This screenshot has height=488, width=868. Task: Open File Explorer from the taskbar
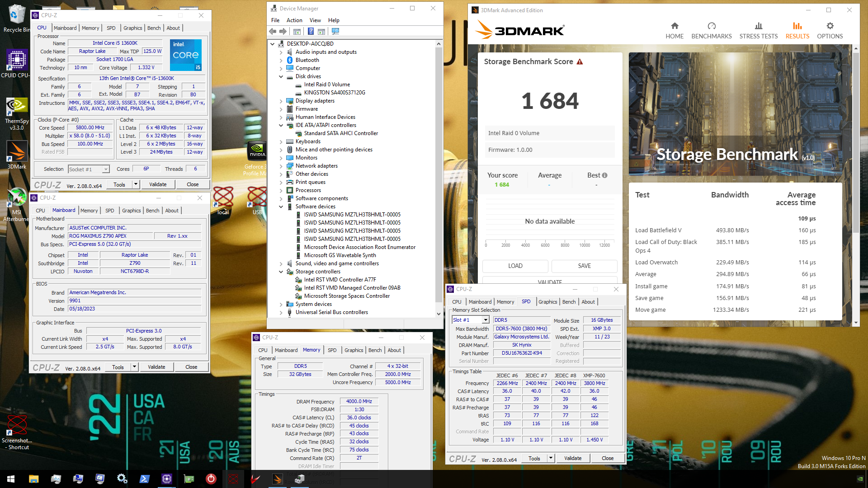[x=33, y=479]
